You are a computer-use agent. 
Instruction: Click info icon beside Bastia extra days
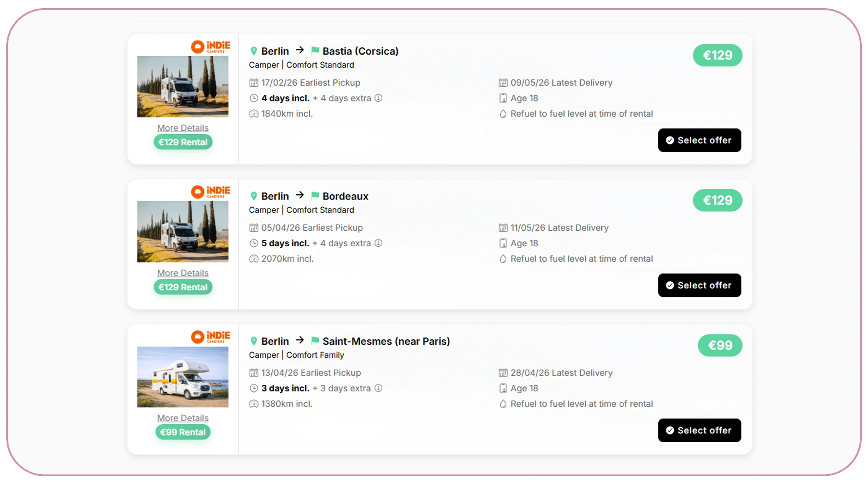coord(378,98)
